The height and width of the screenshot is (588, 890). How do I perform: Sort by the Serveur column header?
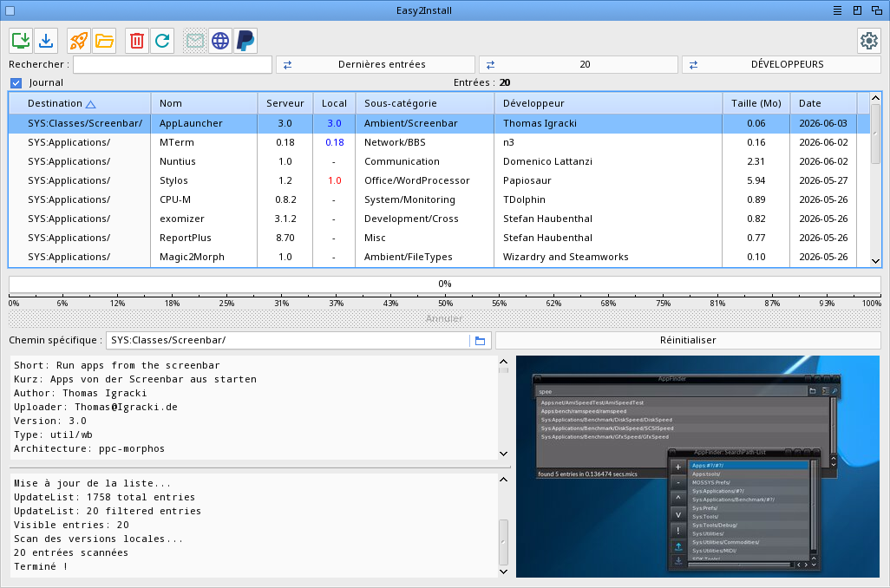pyautogui.click(x=285, y=103)
